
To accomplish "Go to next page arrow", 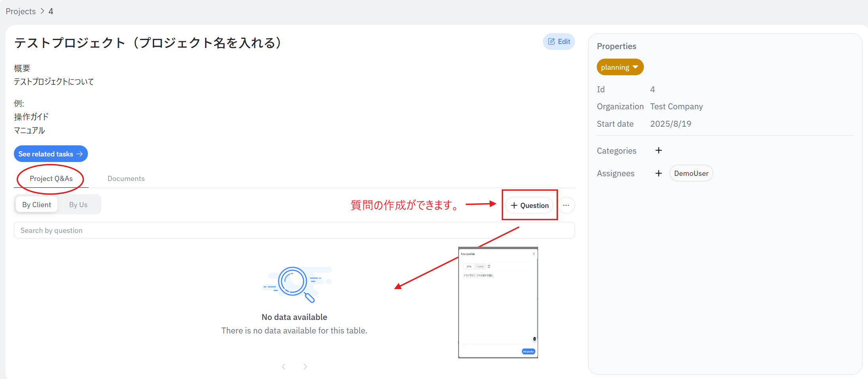I will [305, 366].
